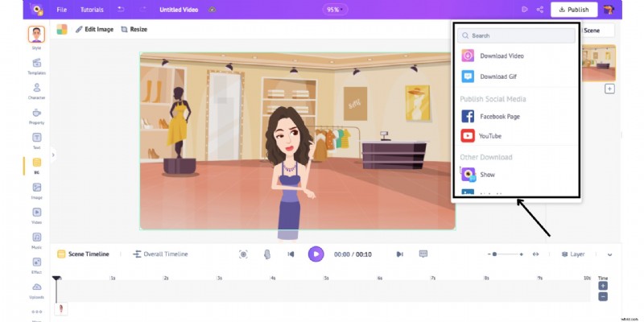The width and height of the screenshot is (644, 322).
Task: Jump to previous scene
Action: (291, 254)
